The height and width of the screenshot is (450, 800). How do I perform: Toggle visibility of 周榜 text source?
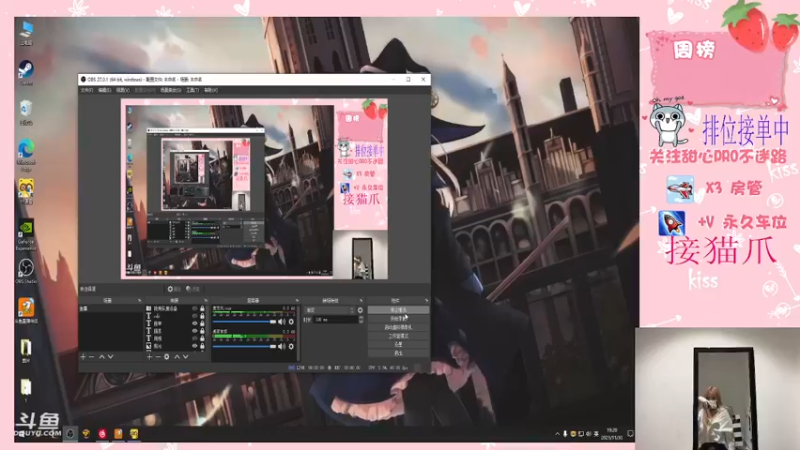coord(194,338)
